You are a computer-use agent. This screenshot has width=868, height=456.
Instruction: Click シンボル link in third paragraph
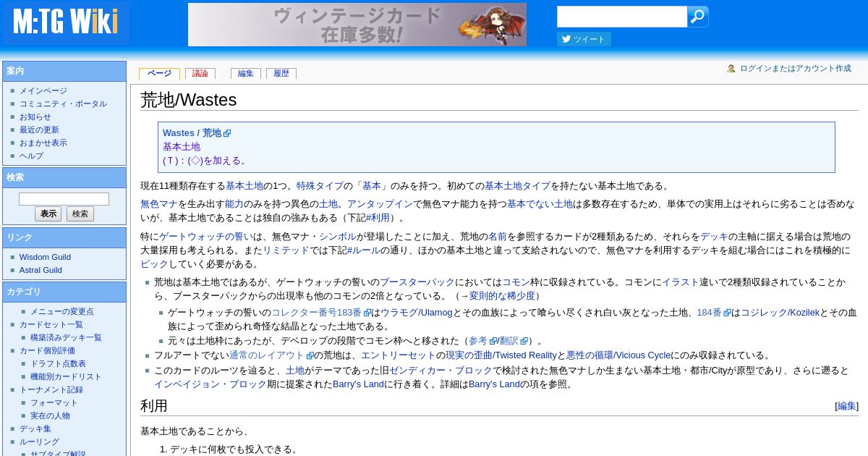coord(338,237)
